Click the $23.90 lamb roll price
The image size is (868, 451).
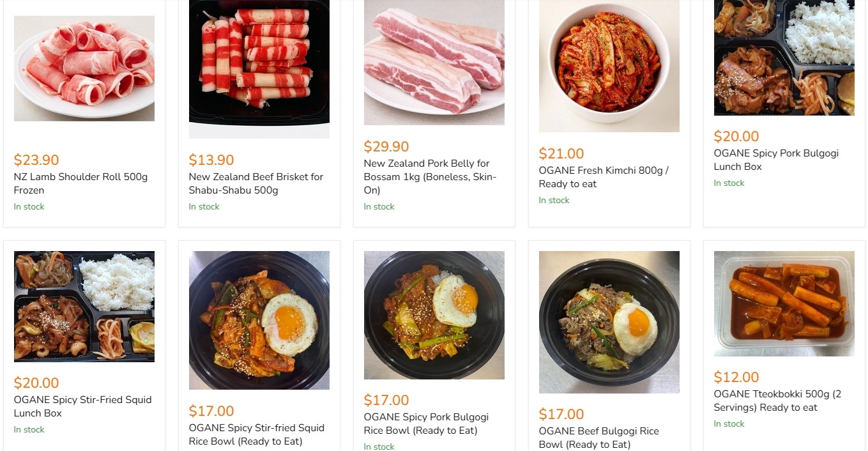36,160
